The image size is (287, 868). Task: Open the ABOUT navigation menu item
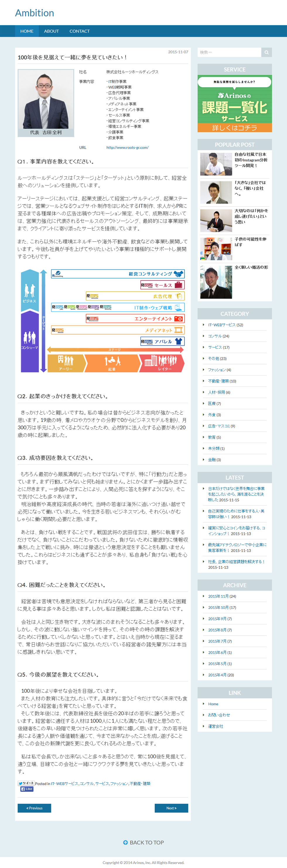coord(51,31)
